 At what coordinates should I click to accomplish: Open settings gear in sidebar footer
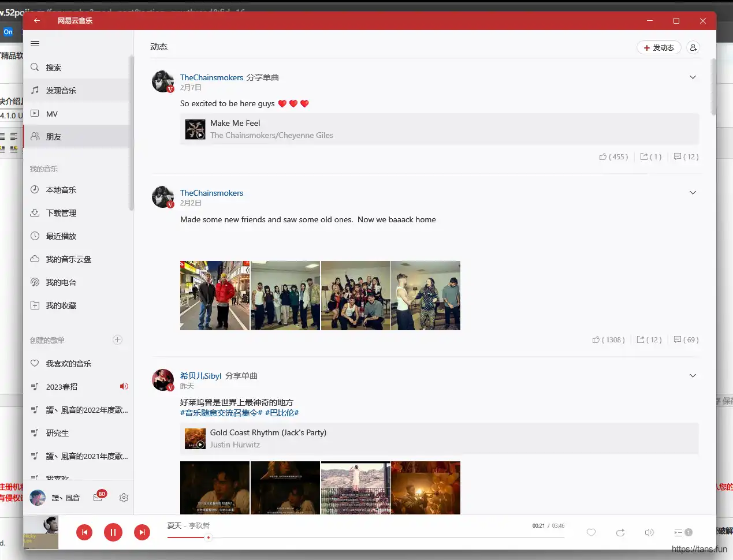tap(124, 498)
